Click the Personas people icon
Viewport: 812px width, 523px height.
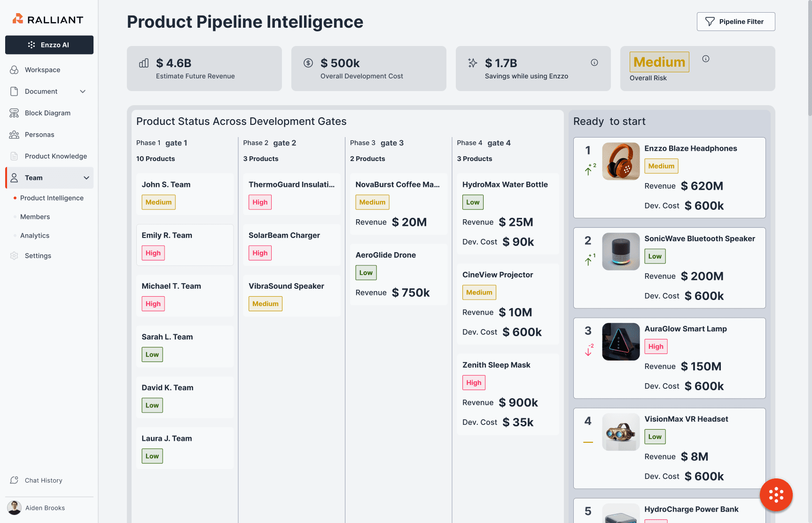[14, 135]
